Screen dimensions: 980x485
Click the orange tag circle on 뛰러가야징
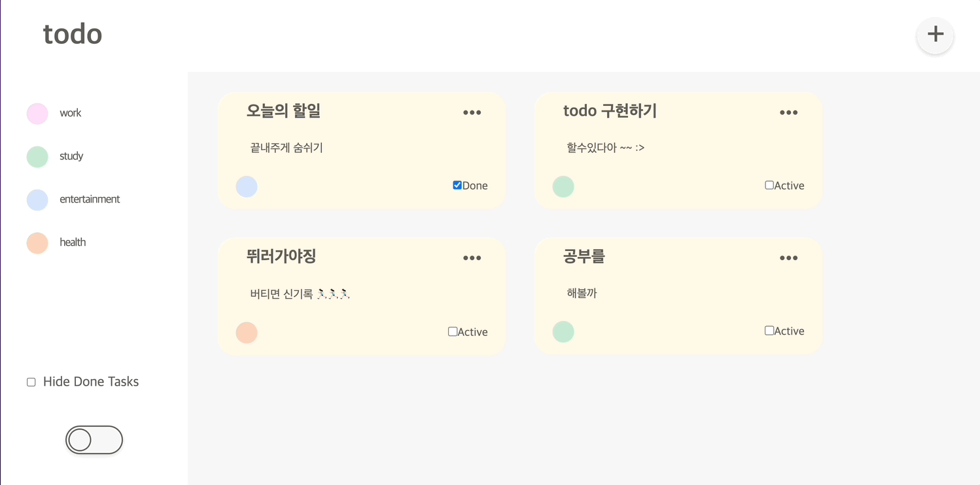coord(247,333)
